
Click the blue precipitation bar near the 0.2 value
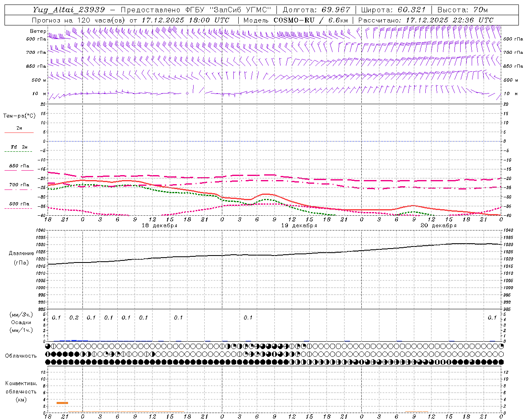click(74, 340)
